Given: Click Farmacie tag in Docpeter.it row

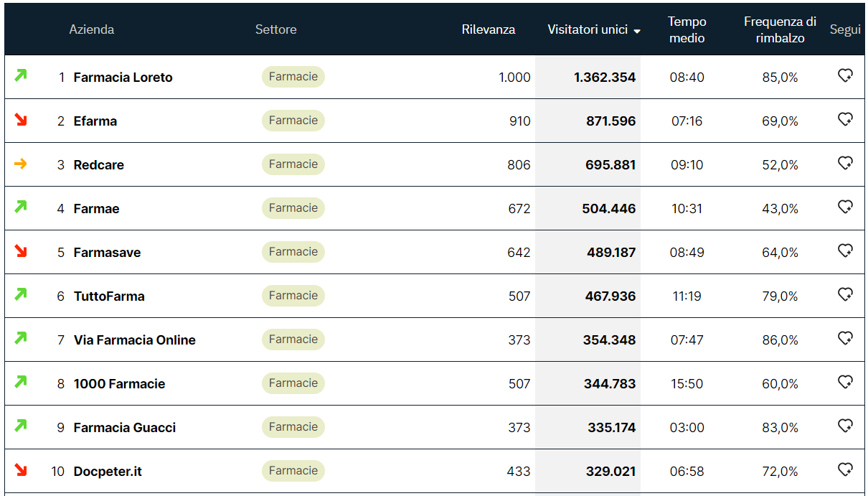Looking at the screenshot, I should 293,471.
